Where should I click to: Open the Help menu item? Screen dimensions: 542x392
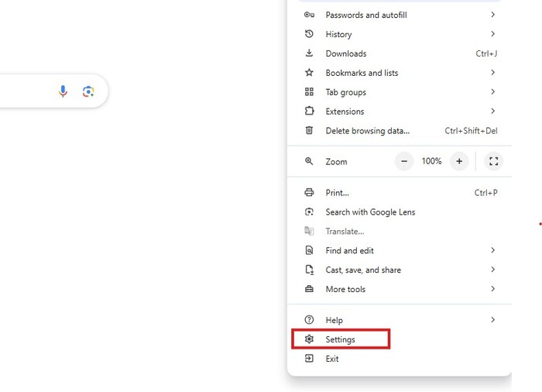(x=400, y=320)
